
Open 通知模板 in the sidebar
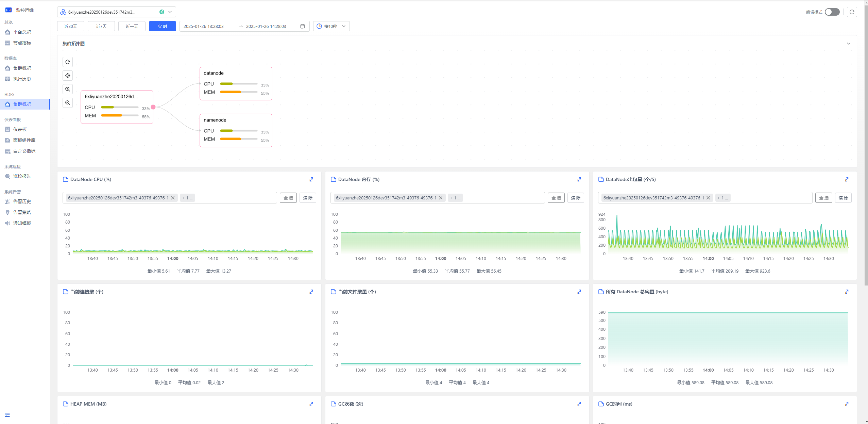(25, 223)
